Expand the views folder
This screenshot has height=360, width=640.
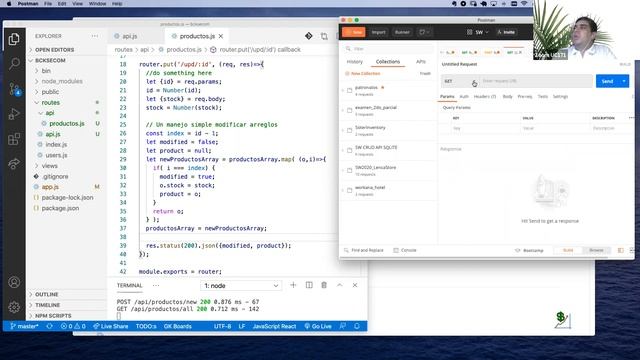[49, 166]
